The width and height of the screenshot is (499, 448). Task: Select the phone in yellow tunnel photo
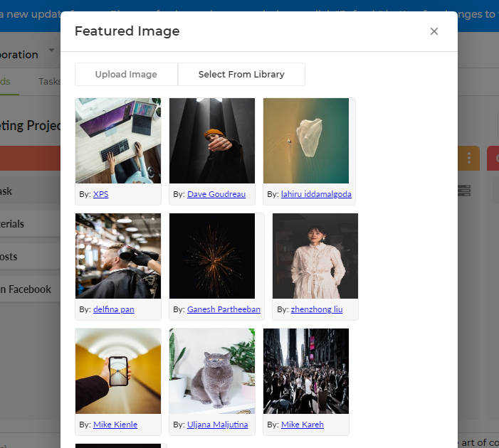click(118, 371)
